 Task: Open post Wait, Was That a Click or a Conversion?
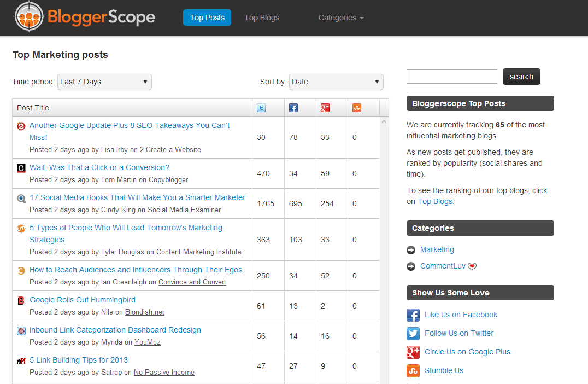99,167
